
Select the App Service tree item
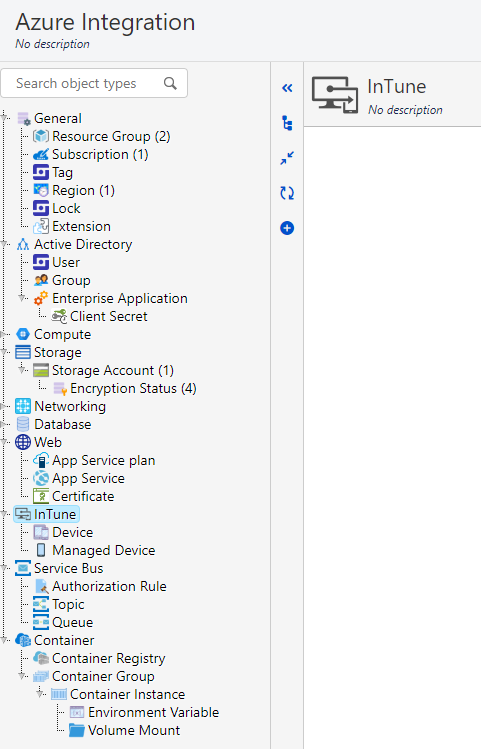pyautogui.click(x=88, y=478)
